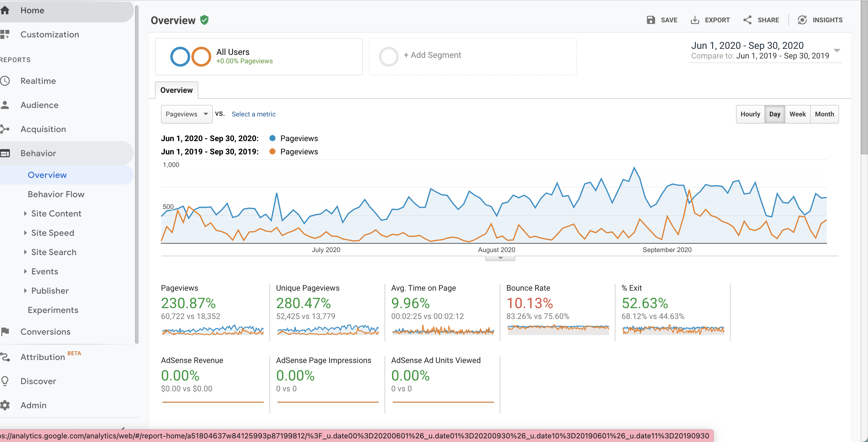Open Behavior Flow in sidebar
This screenshot has width=868, height=442.
click(x=56, y=194)
